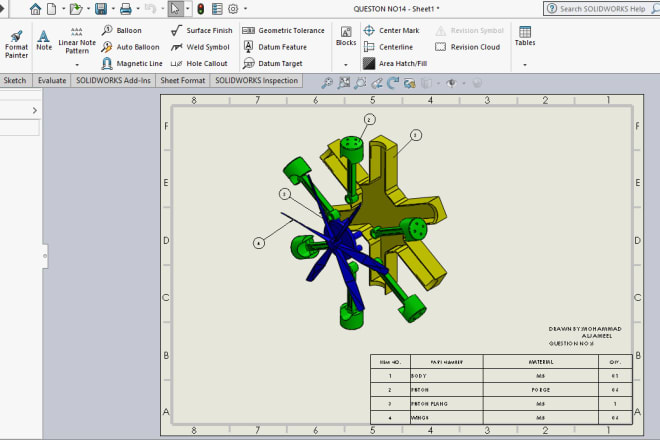Switch to the Evaluate tab
660x440 pixels.
pos(52,80)
